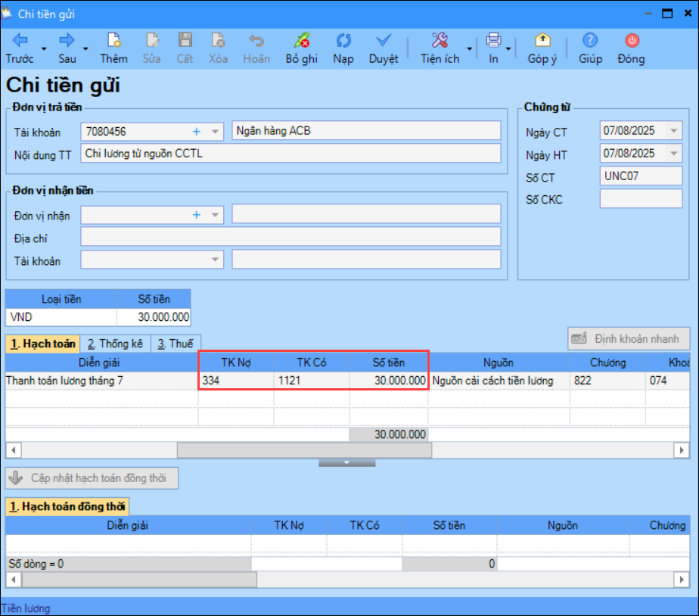Click Nguồn column header in Hạch toán
The height and width of the screenshot is (616, 699).
point(499,362)
